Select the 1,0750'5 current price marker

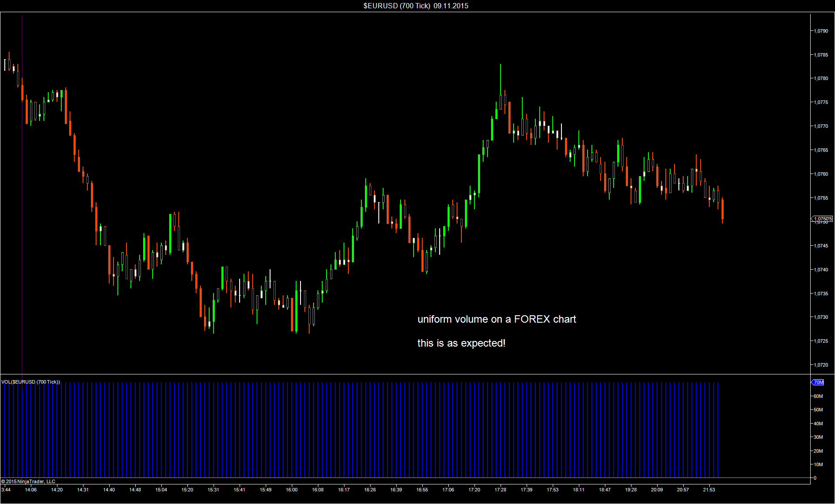pos(822,219)
